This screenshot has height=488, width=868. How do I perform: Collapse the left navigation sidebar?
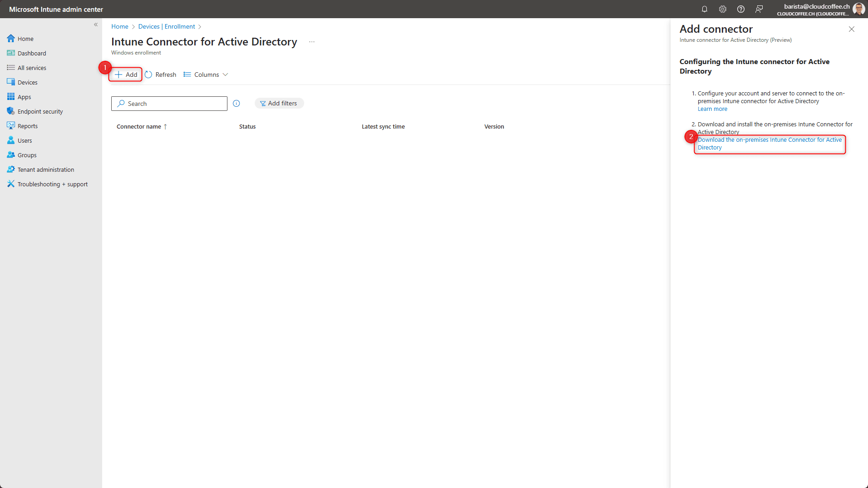(96, 25)
